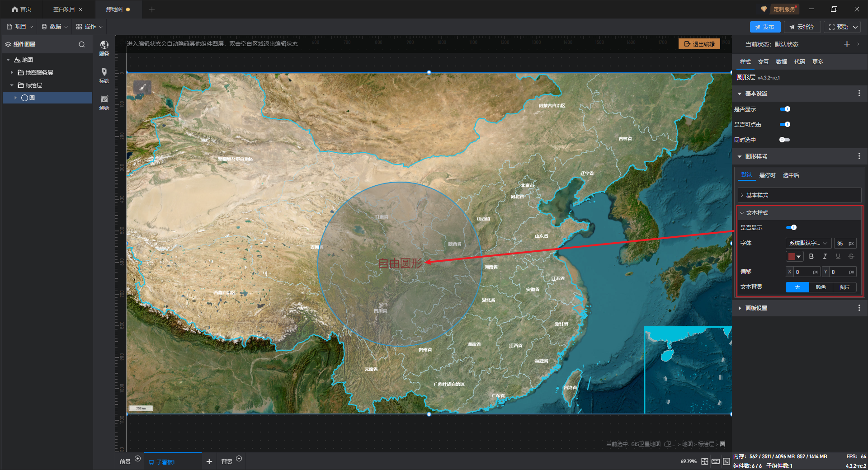Viewport: 868px width, 470px height.
Task: Toggle italic text formatting
Action: [825, 256]
